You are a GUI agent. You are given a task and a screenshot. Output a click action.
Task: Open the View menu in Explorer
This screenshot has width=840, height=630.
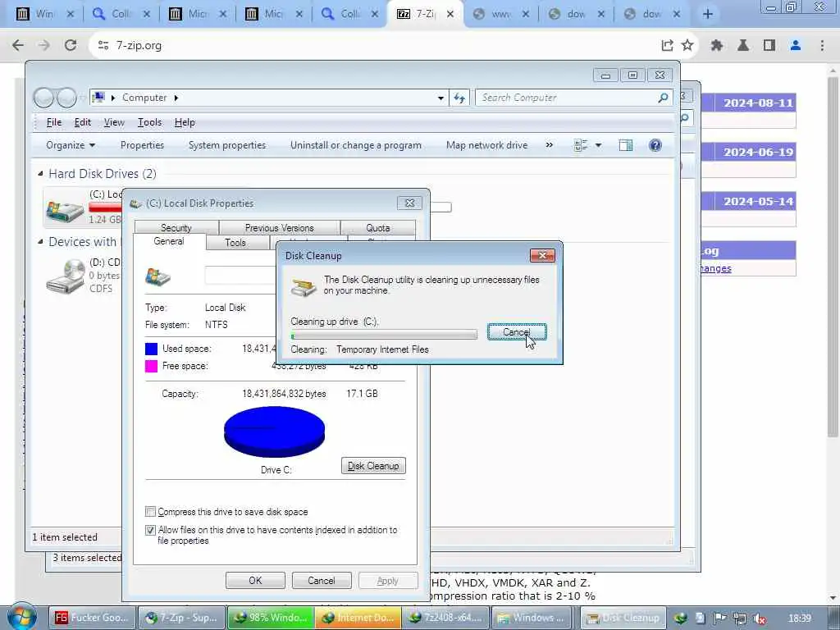pos(114,122)
